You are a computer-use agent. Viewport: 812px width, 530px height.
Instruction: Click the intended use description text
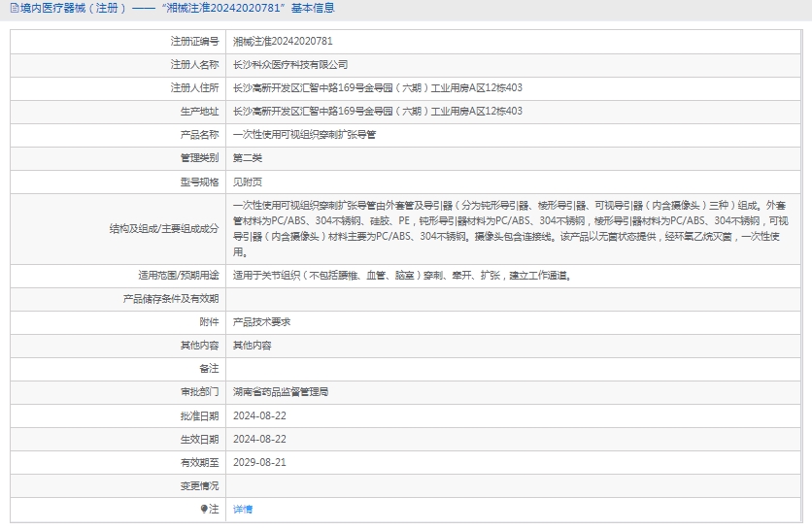tap(402, 276)
